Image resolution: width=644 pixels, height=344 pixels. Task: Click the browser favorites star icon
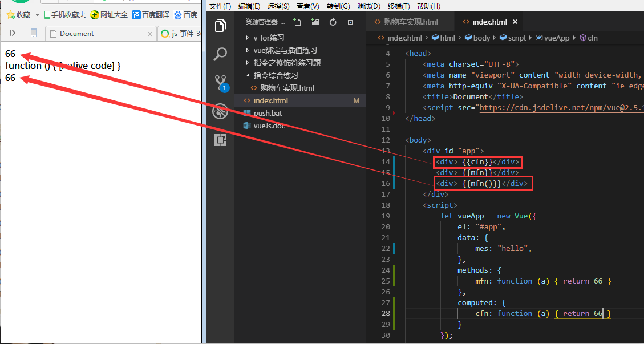(11, 15)
